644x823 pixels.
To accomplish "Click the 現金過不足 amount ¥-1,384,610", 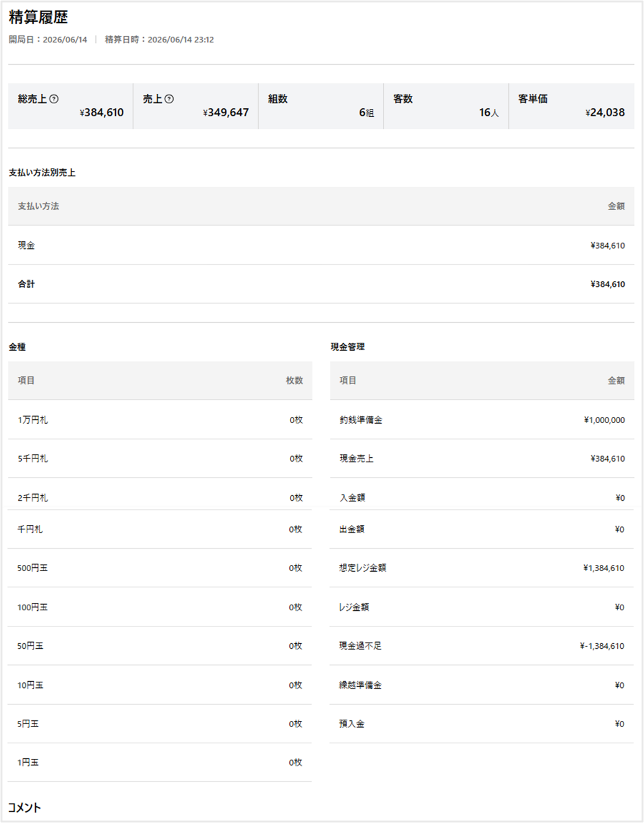I will point(602,646).
